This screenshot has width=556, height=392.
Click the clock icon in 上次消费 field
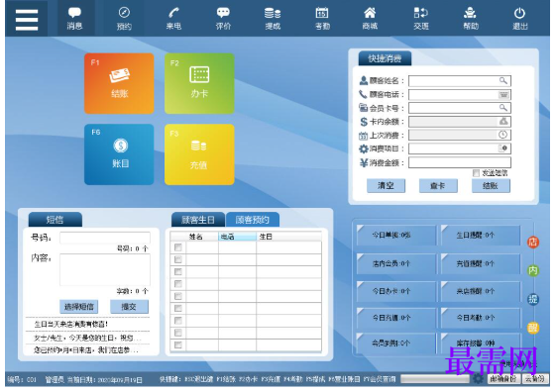tap(503, 135)
